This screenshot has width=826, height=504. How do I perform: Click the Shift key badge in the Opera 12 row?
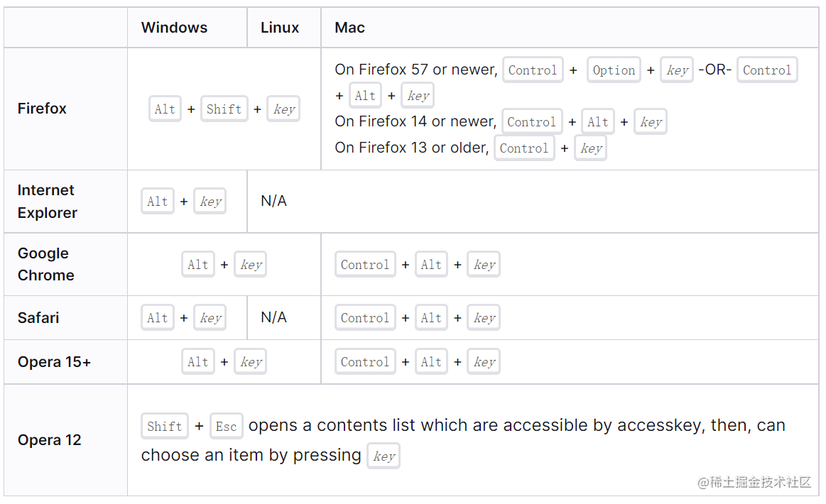[164, 426]
